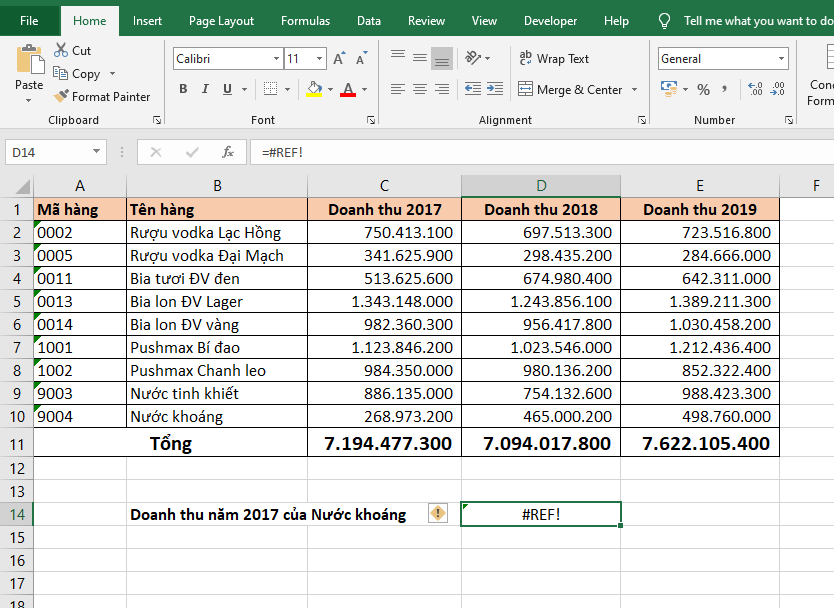This screenshot has height=608, width=834.
Task: Click the Copy button
Action: (77, 74)
